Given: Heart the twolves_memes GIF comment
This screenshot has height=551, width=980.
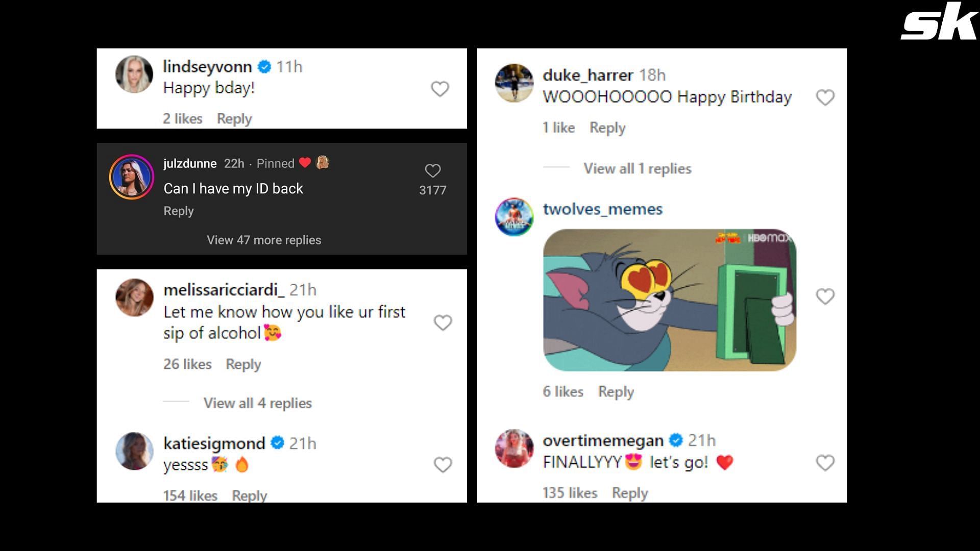Looking at the screenshot, I should tap(825, 296).
